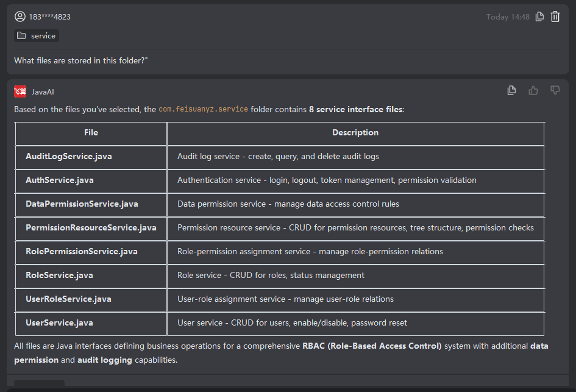Image resolution: width=576 pixels, height=392 pixels.
Task: Open the attached service folder label
Action: (x=43, y=36)
